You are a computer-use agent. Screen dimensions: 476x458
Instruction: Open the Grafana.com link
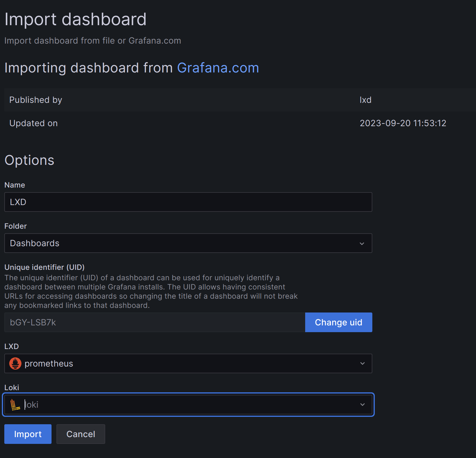click(x=218, y=68)
